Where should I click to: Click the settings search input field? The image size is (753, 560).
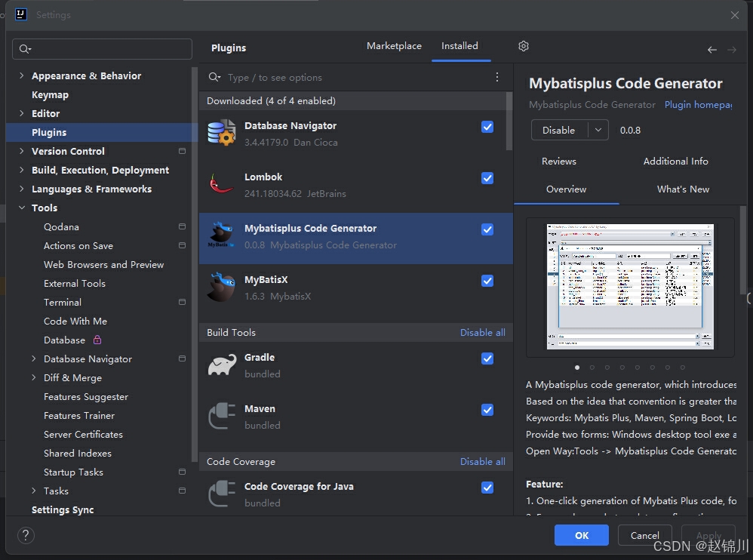(x=103, y=49)
